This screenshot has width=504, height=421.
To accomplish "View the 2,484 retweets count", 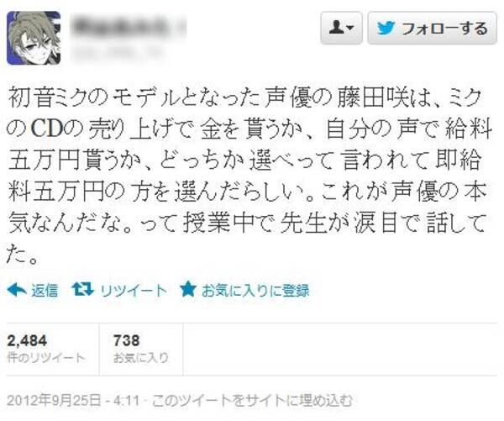I will [27, 340].
